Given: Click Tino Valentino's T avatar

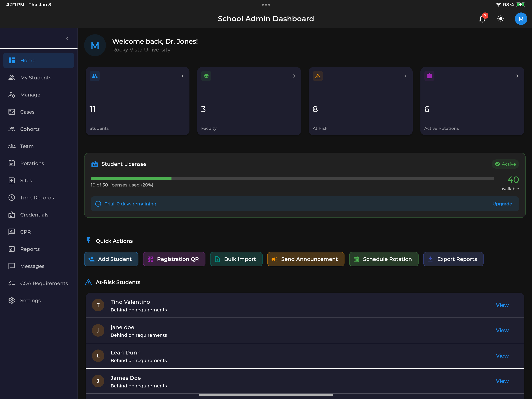Looking at the screenshot, I should [98, 305].
